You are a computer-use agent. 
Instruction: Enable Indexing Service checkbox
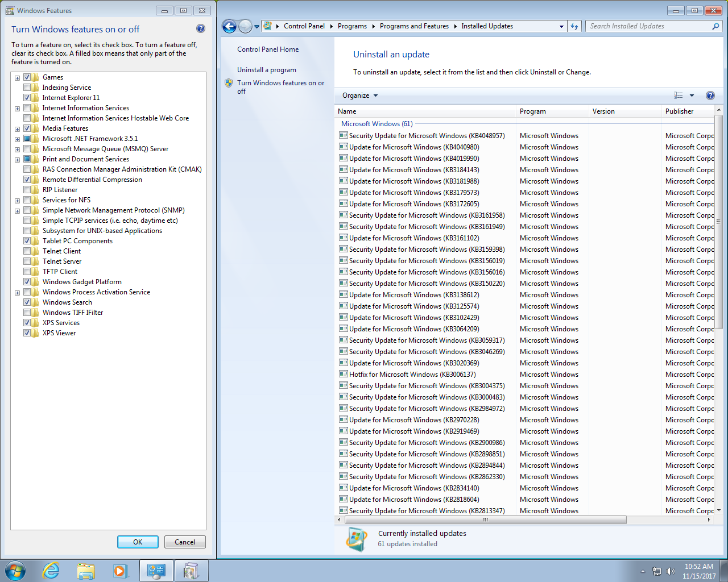click(x=27, y=88)
